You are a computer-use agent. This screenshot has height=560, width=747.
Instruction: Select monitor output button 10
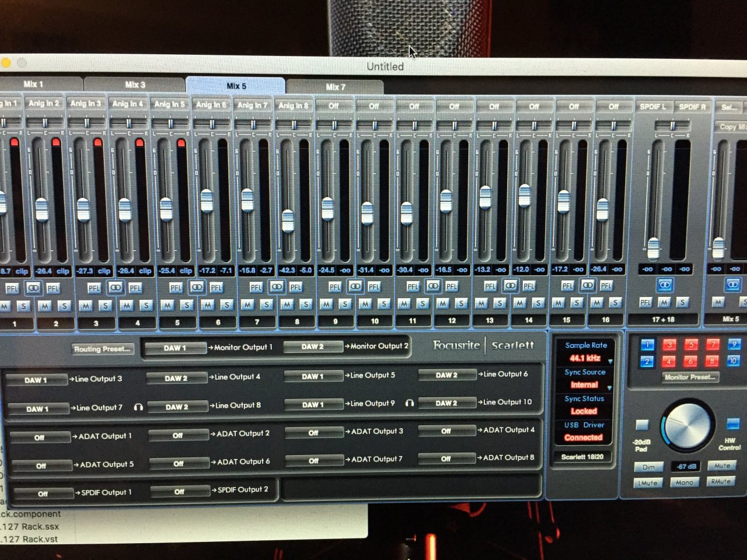(x=734, y=361)
